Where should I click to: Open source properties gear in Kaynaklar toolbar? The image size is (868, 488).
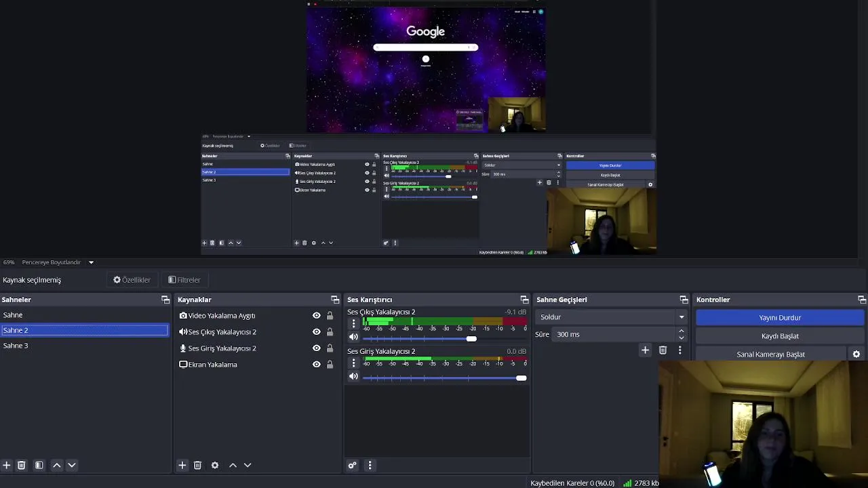point(215,465)
